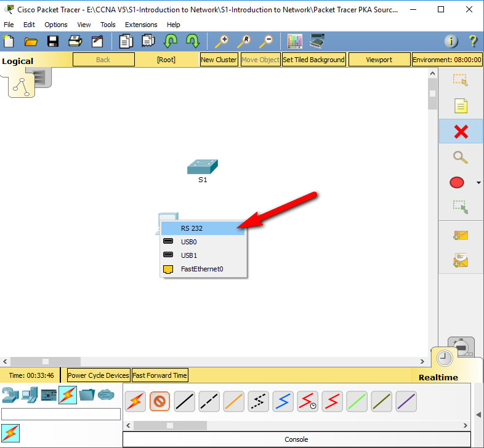Toggle the Logical workspace view tab
The image size is (484, 448).
coord(18,61)
